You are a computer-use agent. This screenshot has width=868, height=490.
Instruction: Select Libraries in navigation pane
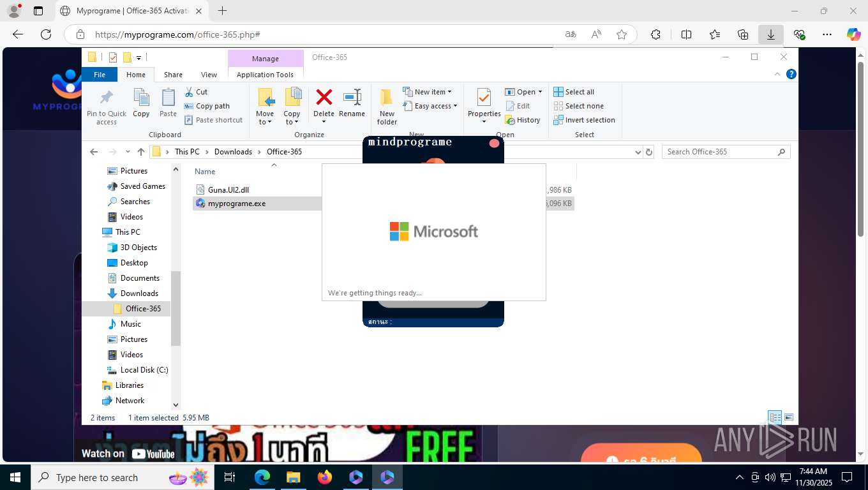point(129,385)
